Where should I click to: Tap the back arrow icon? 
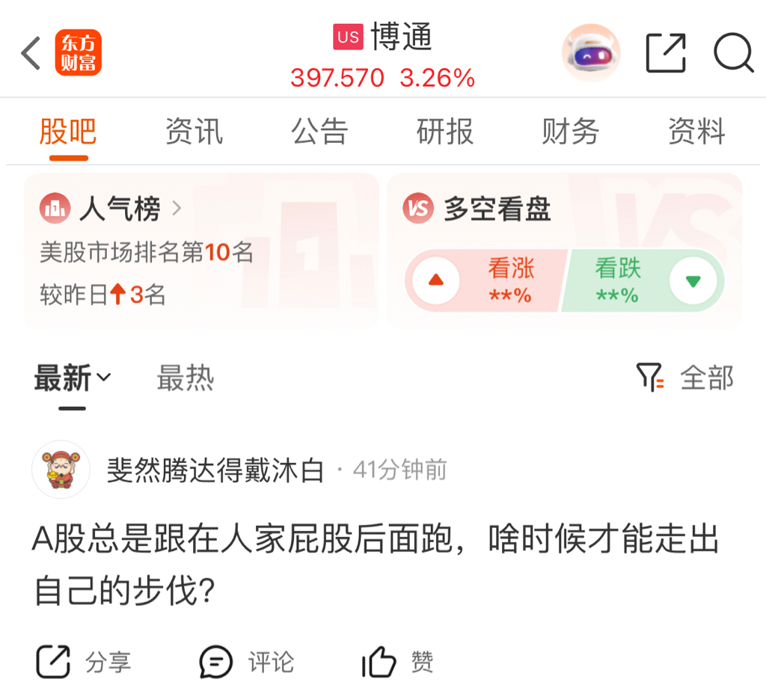[30, 53]
